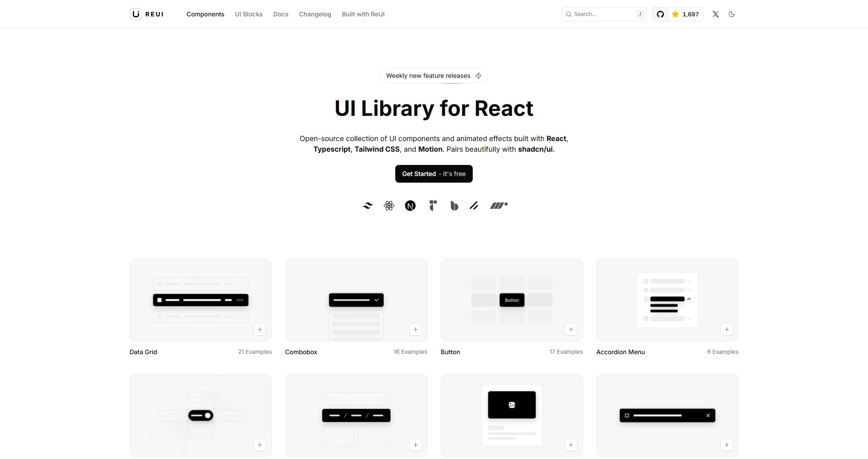Screen dimensions: 868x459
Task: Go to the UI Blocks nav item
Action: (x=249, y=14)
